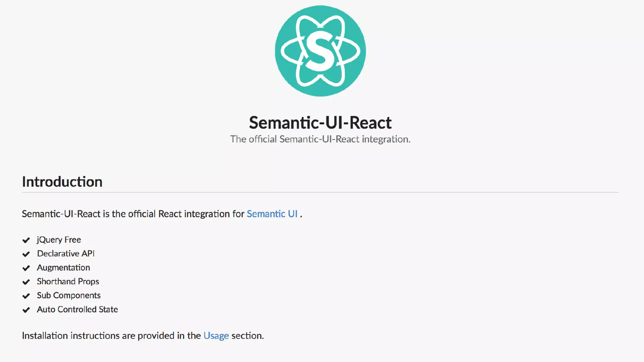The width and height of the screenshot is (644, 362).
Task: Click the official integration subtitle text
Action: point(320,139)
